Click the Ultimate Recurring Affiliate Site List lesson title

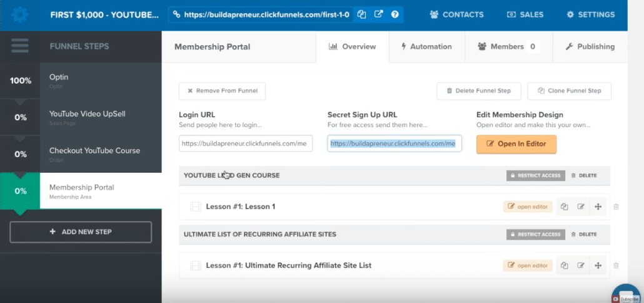tap(289, 265)
